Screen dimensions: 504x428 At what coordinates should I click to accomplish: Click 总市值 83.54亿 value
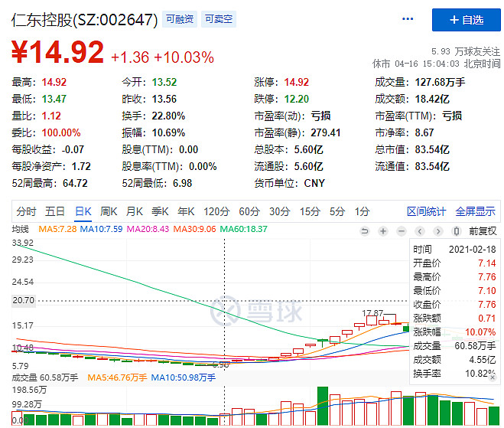click(432, 149)
